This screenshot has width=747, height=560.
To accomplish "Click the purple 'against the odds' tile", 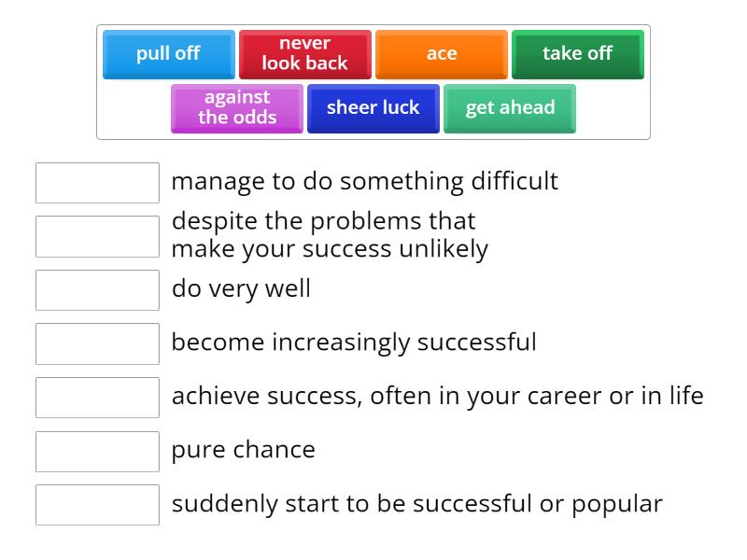I will (237, 108).
